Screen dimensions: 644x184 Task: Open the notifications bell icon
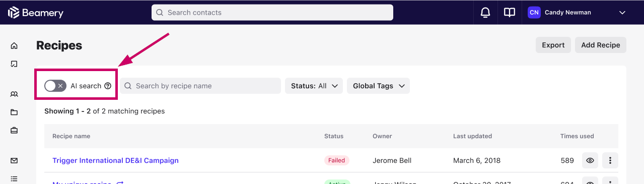485,13
